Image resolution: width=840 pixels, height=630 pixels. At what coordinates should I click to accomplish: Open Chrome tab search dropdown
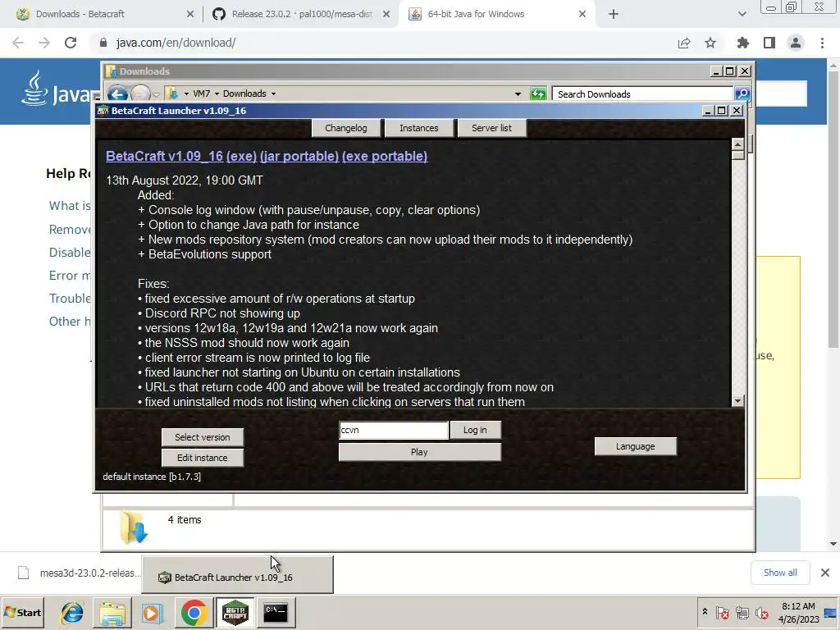[x=742, y=15]
